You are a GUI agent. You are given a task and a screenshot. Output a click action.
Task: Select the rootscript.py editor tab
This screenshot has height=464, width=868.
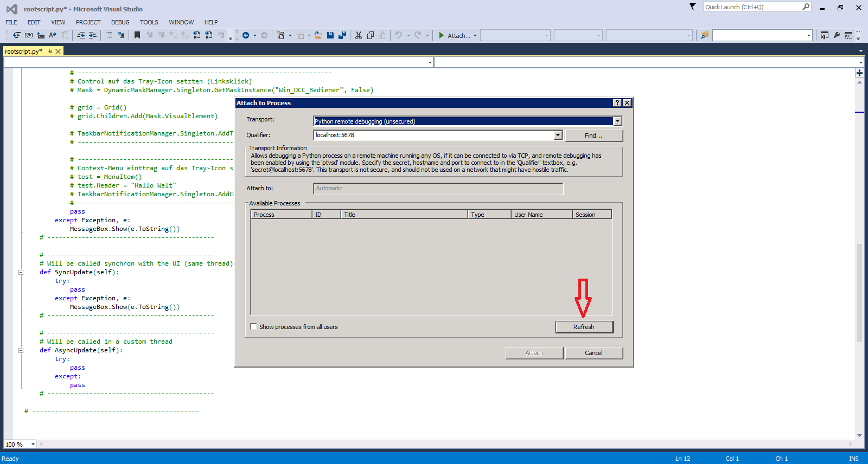click(x=24, y=51)
